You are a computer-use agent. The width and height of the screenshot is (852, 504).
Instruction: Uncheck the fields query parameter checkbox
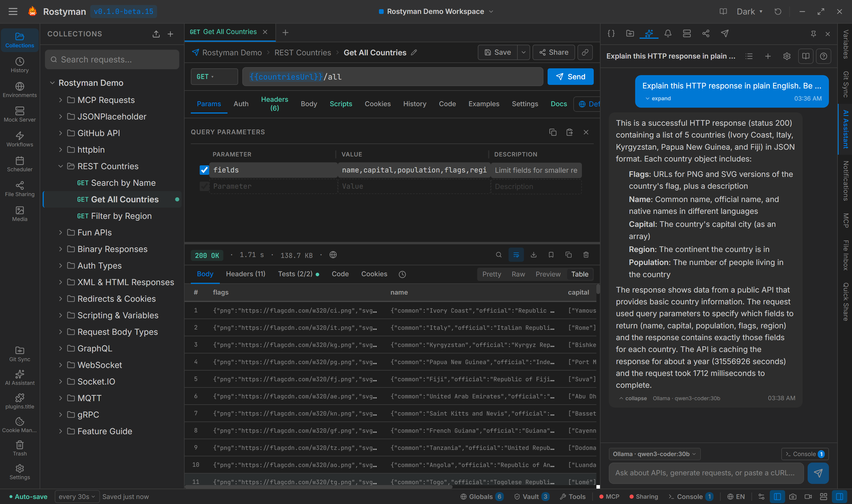tap(204, 170)
